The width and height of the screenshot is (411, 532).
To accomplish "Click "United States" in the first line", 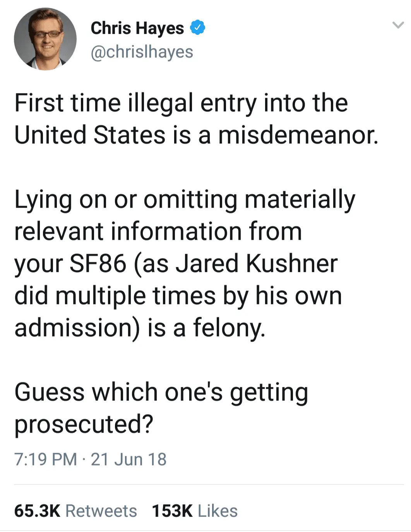I will click(x=90, y=136).
